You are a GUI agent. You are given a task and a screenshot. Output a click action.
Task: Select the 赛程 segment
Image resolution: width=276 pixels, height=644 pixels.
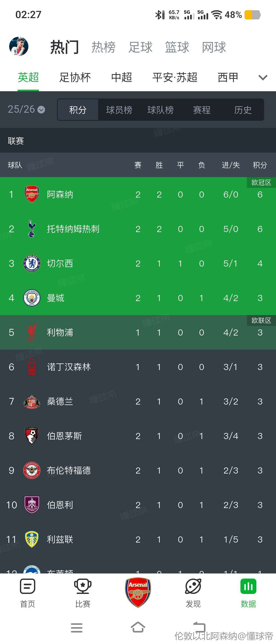[202, 110]
